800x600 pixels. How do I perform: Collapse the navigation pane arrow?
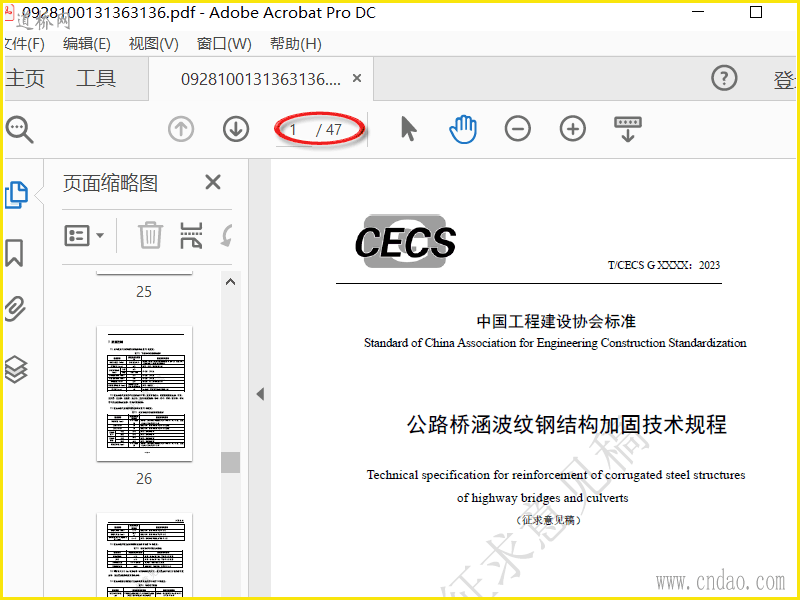point(260,394)
